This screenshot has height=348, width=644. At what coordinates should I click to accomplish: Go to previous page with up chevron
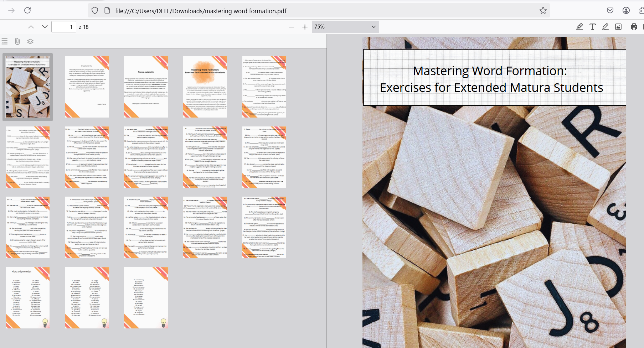(x=31, y=27)
